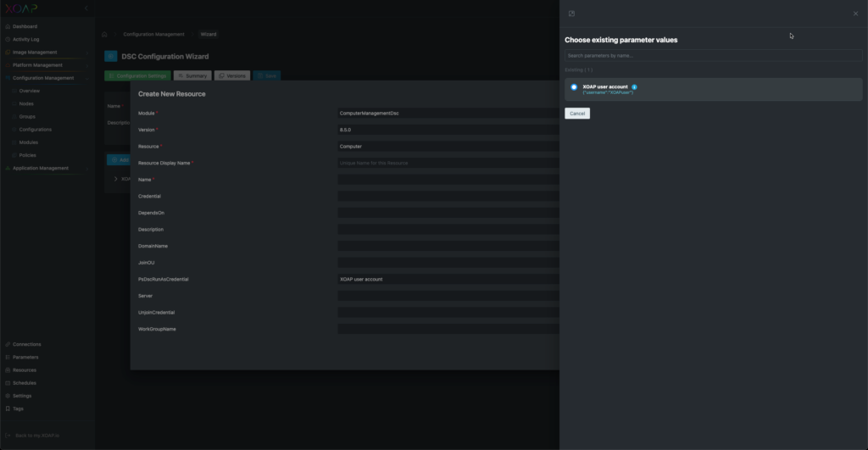The image size is (868, 450).
Task: Expand the XOA tree row chevron
Action: 115,179
